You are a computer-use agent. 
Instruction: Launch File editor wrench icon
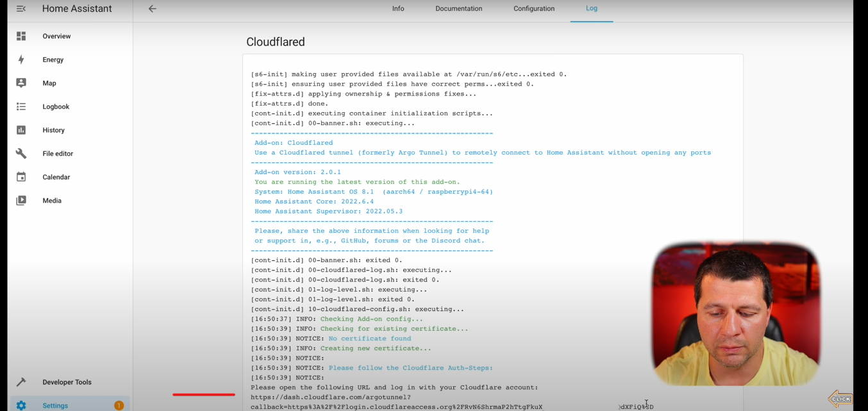click(21, 154)
